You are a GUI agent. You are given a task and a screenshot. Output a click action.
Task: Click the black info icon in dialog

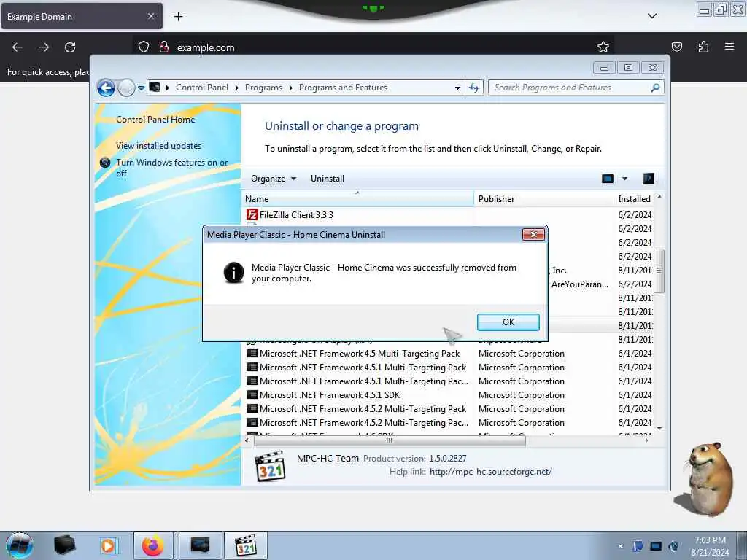coord(233,273)
